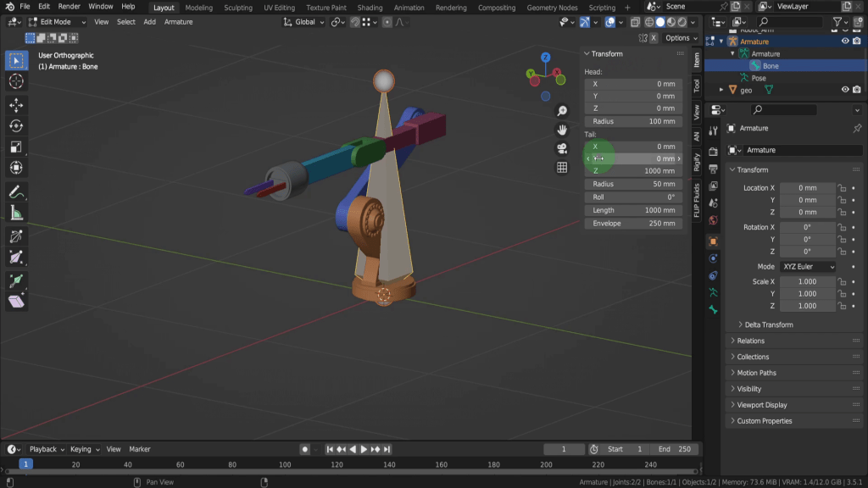
Task: Click the End frame field
Action: coord(674,449)
